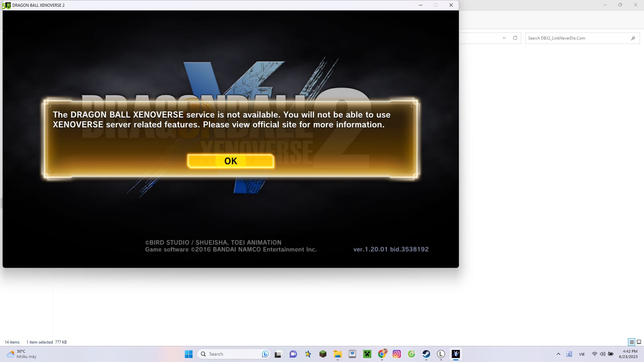
Task: Expand the hidden system tray icons
Action: 558,354
